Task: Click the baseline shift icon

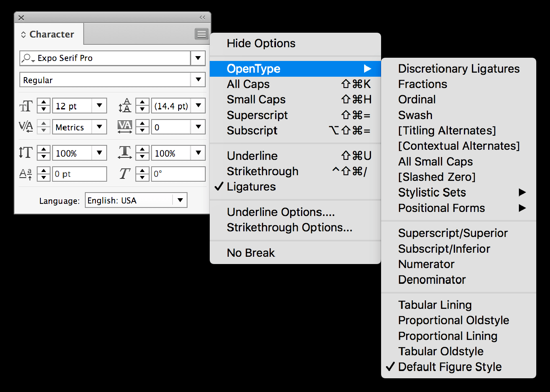Action: [x=25, y=174]
